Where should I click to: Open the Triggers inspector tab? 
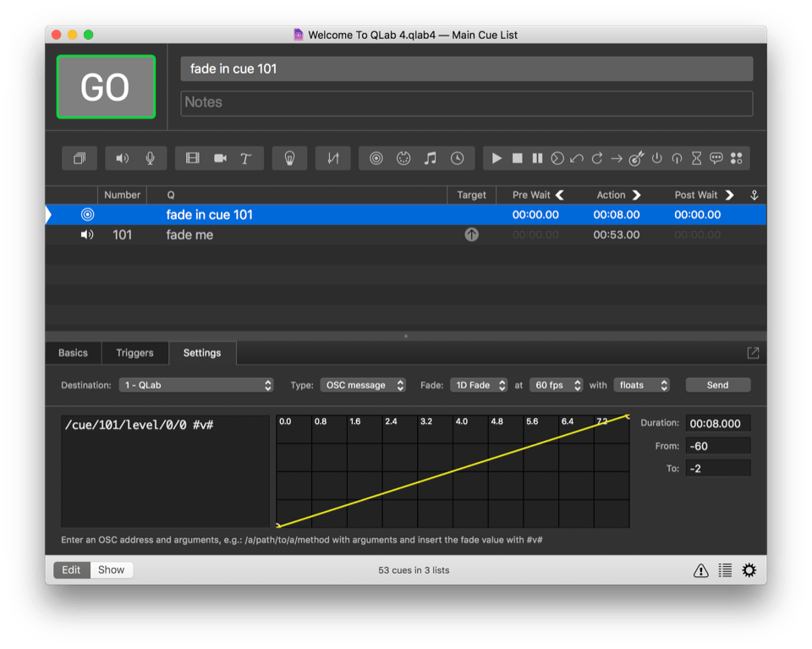(x=134, y=353)
